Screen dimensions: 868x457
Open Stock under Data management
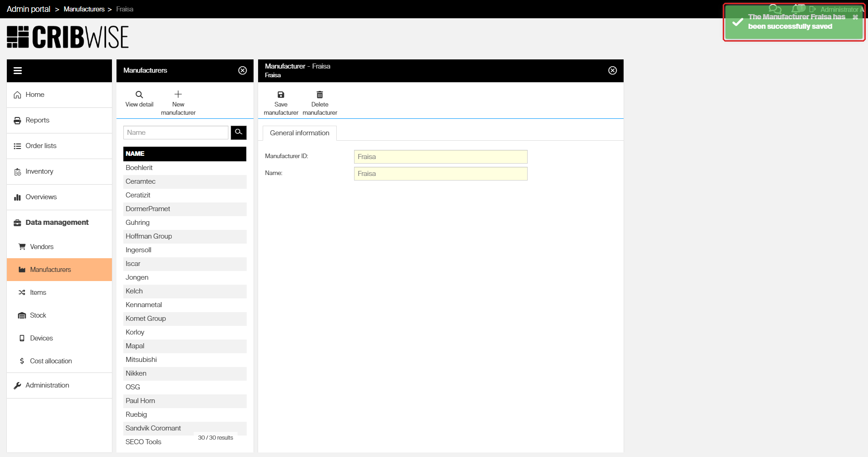click(59, 315)
